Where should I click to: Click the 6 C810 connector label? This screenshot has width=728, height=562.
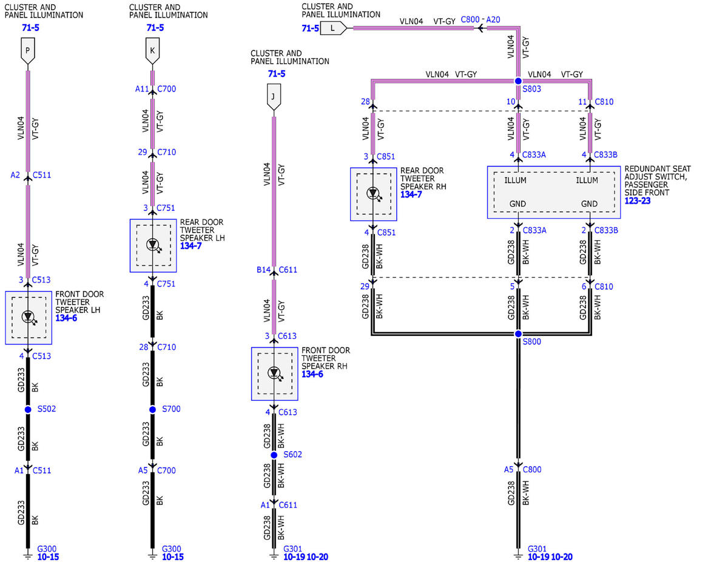597,287
